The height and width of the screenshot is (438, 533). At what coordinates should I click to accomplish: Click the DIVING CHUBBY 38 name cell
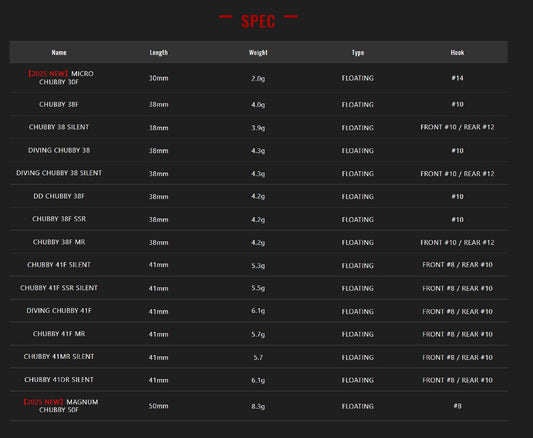coord(59,150)
